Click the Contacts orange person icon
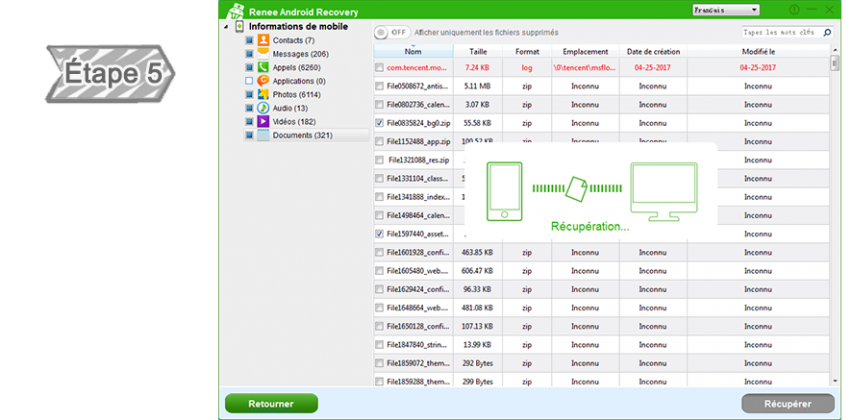 tap(263, 40)
